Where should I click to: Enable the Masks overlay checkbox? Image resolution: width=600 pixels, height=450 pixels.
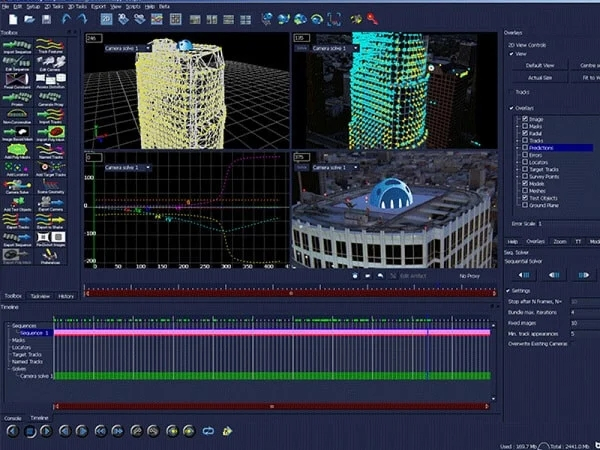523,126
